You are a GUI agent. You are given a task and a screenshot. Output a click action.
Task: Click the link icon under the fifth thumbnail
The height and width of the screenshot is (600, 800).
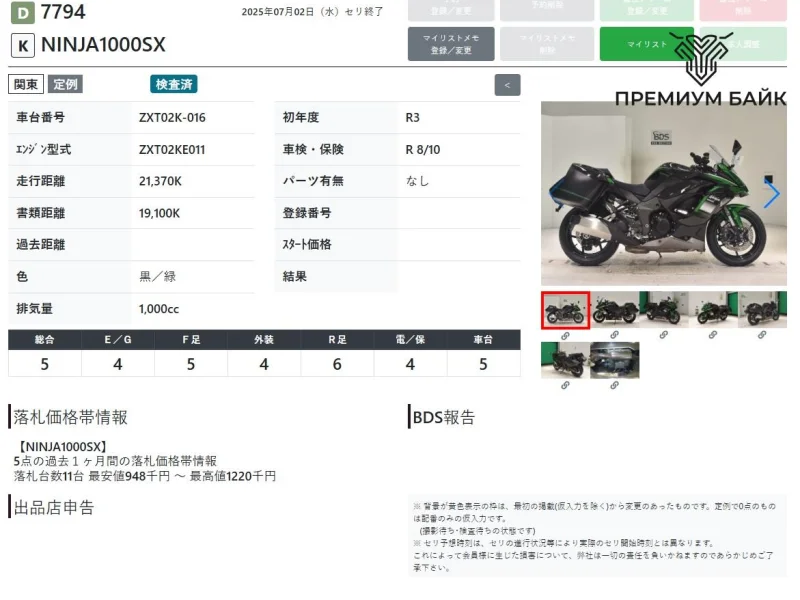point(761,335)
